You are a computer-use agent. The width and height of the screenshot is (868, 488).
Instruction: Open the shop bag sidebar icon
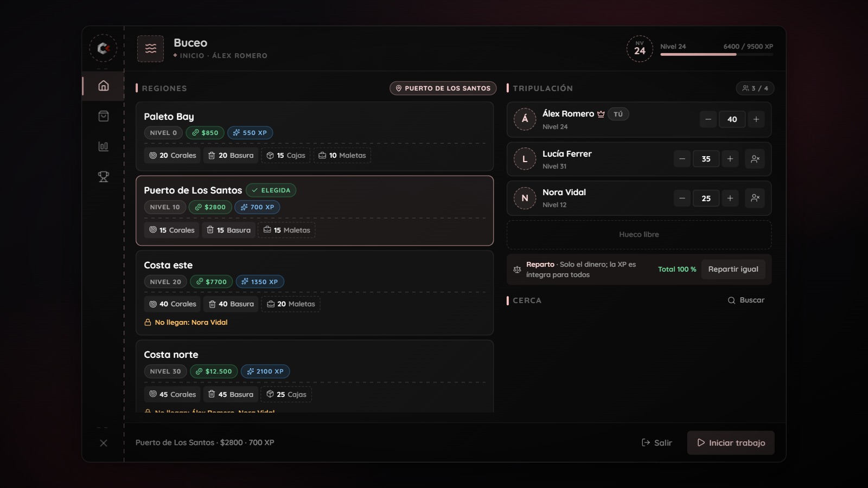coord(103,116)
